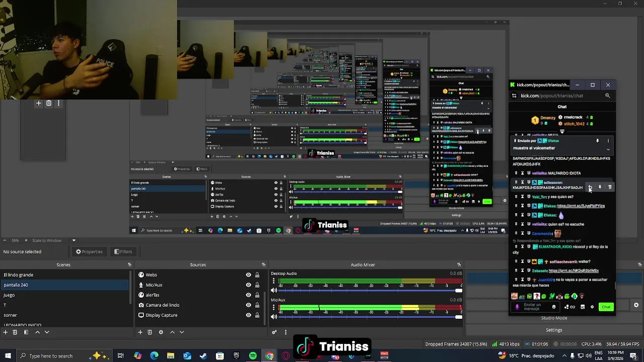Float the Scenes dock with its header icon
The width and height of the screenshot is (644, 362).
(129, 265)
